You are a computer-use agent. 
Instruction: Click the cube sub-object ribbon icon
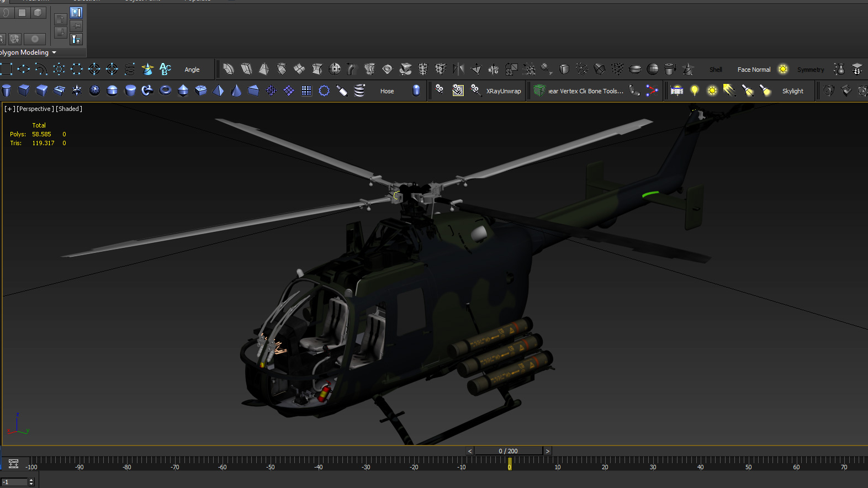pyautogui.click(x=38, y=12)
